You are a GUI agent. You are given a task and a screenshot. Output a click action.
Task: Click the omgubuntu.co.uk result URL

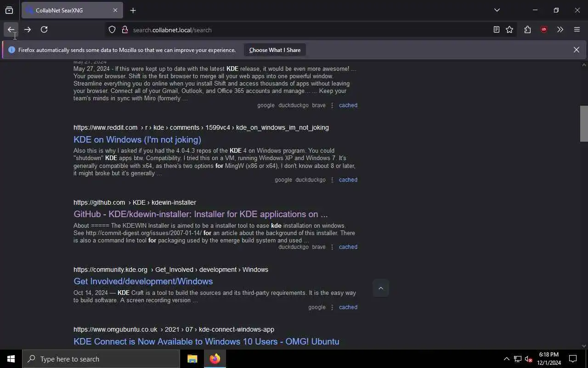click(x=174, y=329)
